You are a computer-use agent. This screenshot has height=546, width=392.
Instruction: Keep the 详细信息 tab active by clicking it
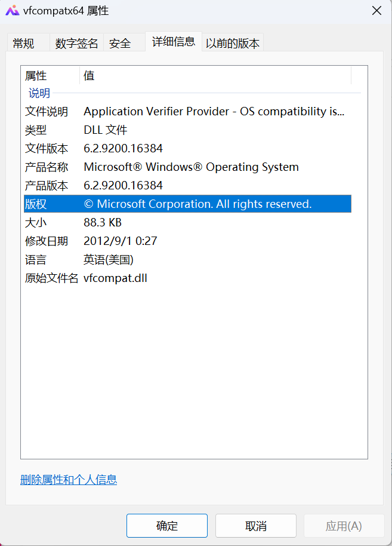173,42
